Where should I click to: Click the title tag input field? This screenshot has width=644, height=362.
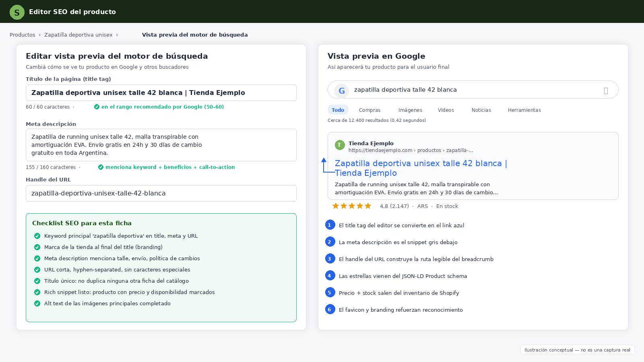tap(161, 93)
